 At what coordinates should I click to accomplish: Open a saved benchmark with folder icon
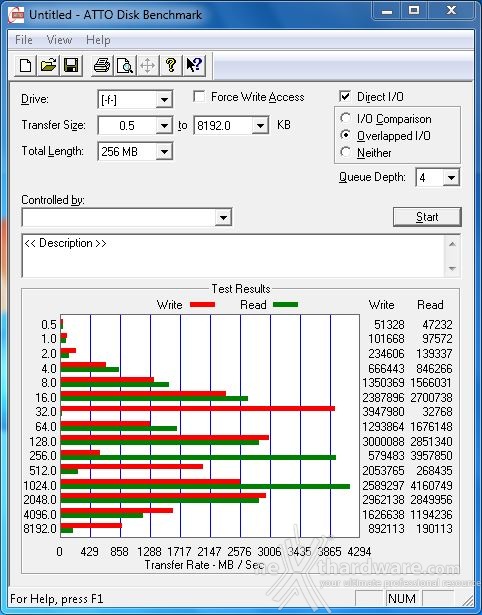coord(48,65)
